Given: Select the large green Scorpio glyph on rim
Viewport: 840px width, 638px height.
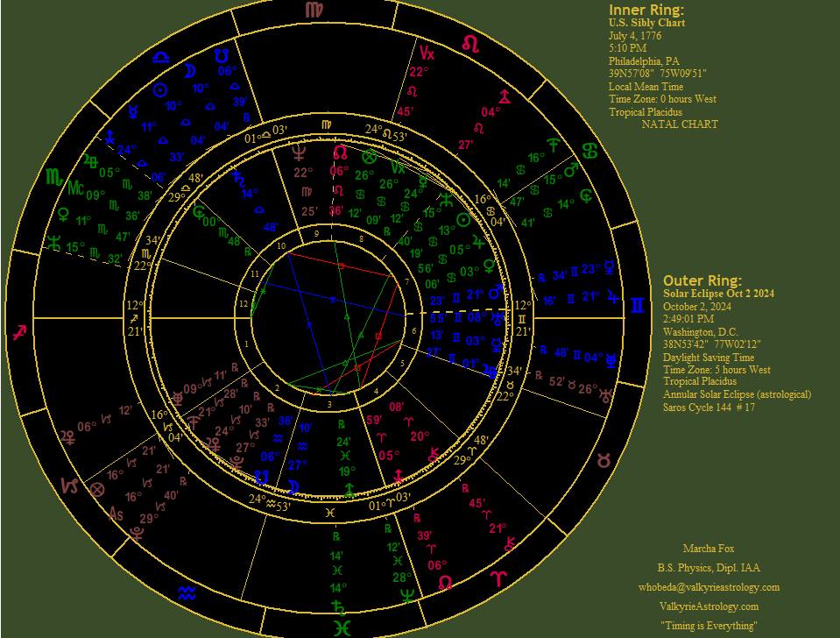Looking at the screenshot, I should [x=53, y=176].
